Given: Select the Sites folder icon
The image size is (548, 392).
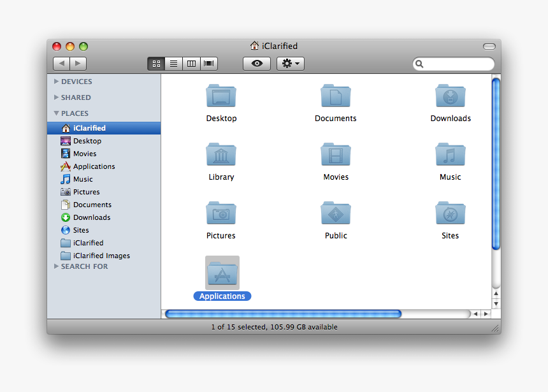Looking at the screenshot, I should [x=450, y=213].
